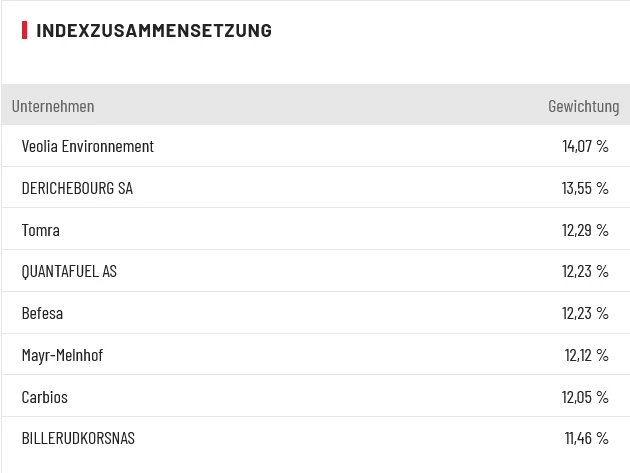The image size is (630, 473).
Task: Open the Mayr-Melnhof company entry
Action: point(62,355)
